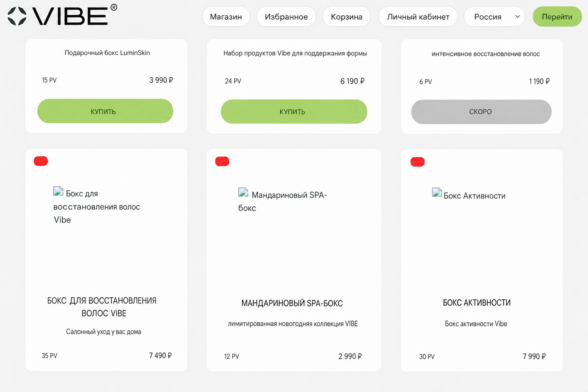Viewport: 588px width, 392px height.
Task: Open БОКС ДЛЯ ВОССТАНОВЛЕНИЯ ВОЛОС VIBE title
Action: [102, 307]
